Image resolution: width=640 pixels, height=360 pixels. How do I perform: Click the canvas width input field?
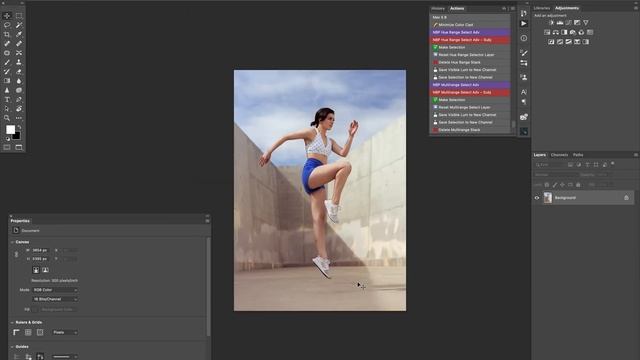click(x=40, y=250)
